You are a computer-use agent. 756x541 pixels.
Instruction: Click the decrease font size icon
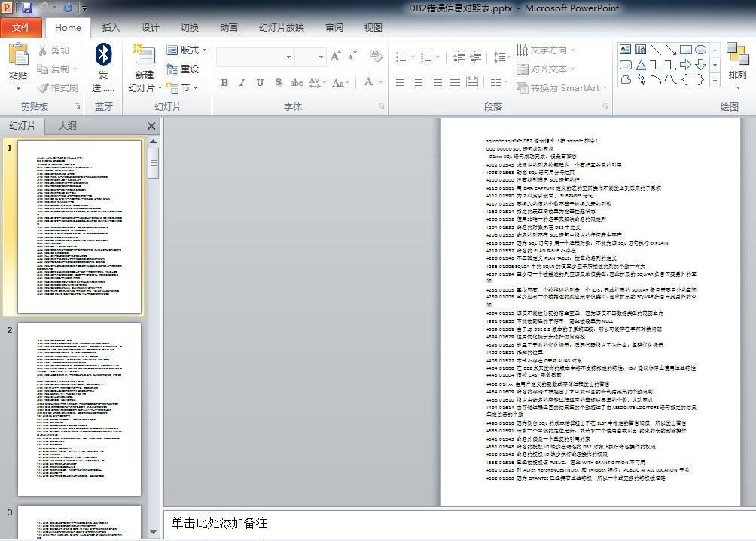(352, 57)
